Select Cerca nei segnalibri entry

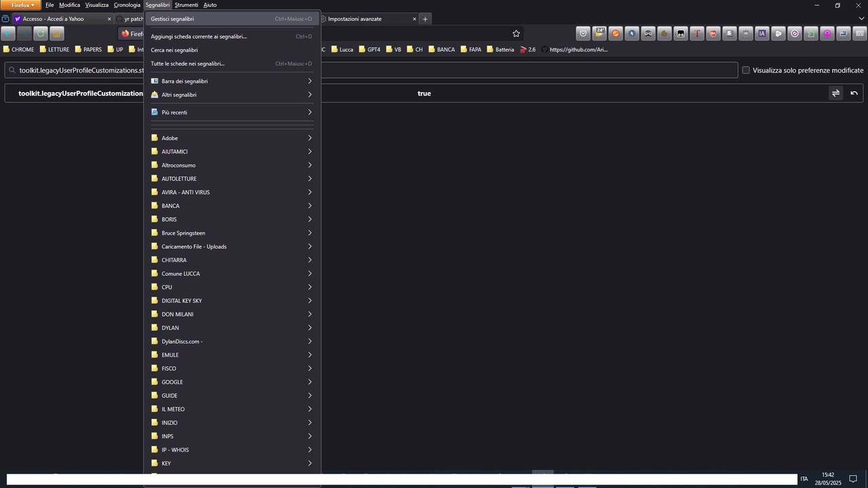point(232,49)
